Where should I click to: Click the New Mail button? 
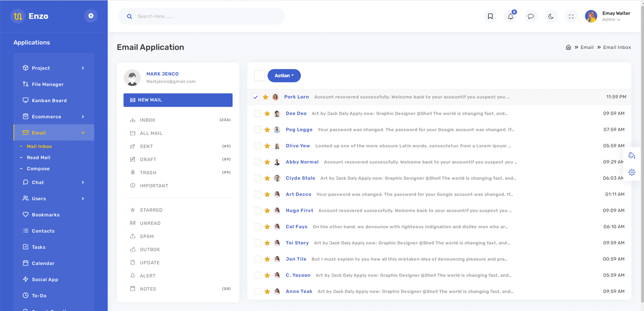point(178,100)
